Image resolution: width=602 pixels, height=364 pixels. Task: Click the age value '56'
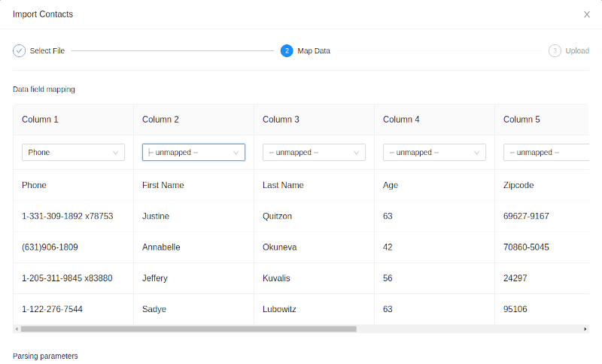click(388, 278)
